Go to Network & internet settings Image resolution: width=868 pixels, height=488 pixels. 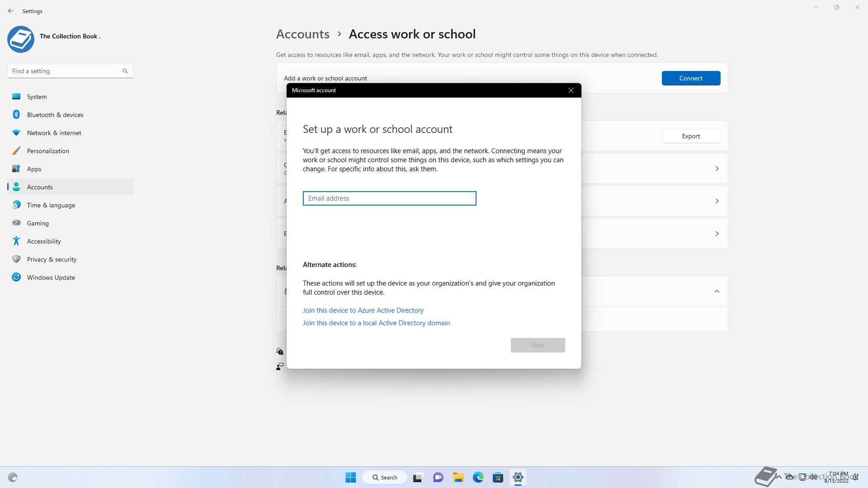pos(71,133)
